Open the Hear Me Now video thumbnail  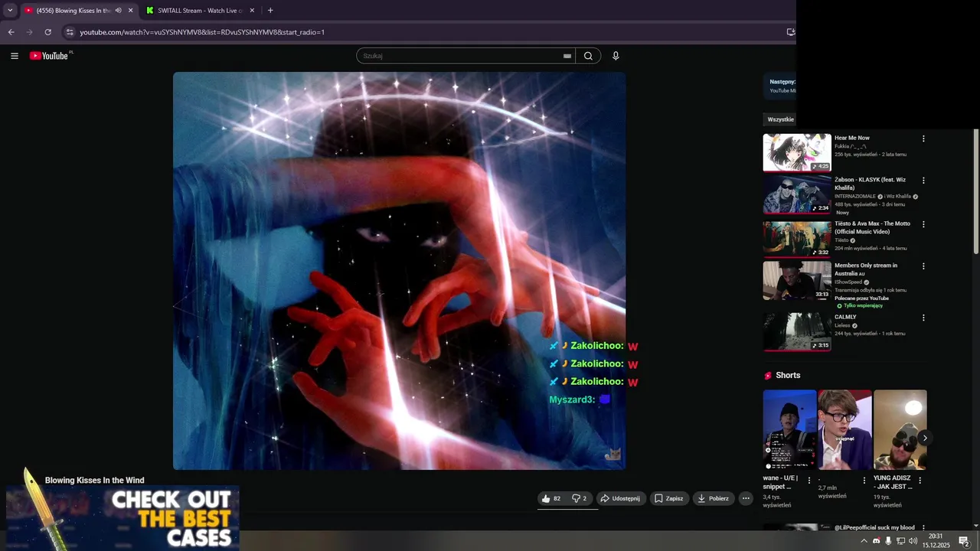coord(797,153)
